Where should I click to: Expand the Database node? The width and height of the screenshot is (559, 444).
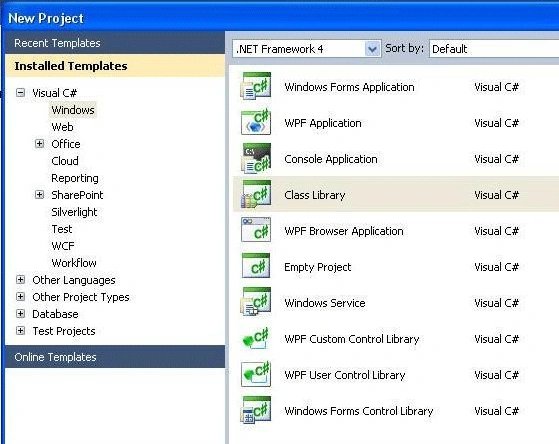[21, 314]
